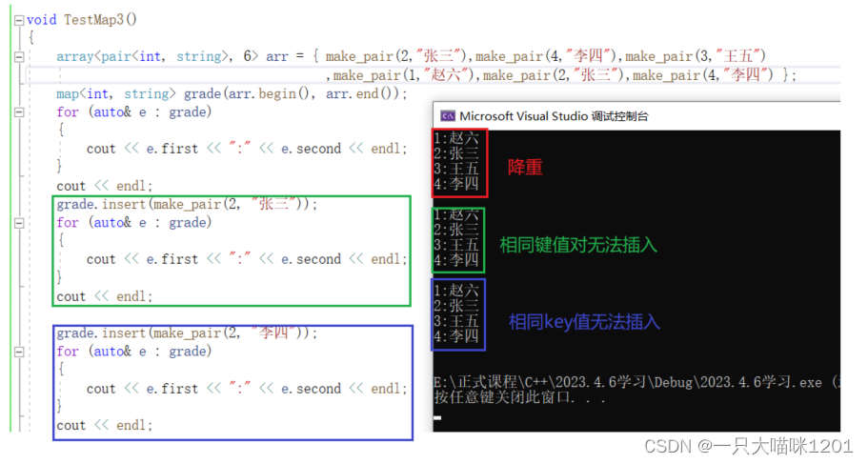The image size is (868, 464).
Task: Collapse the first for loop above green box
Action: point(20,112)
